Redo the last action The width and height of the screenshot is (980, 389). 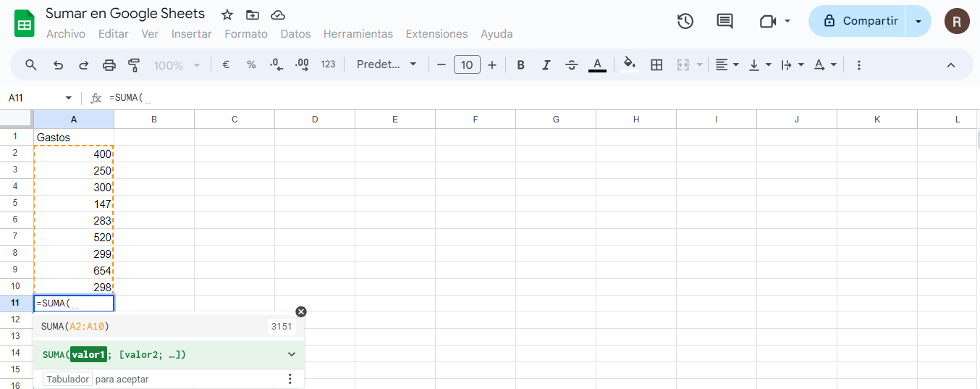tap(83, 64)
